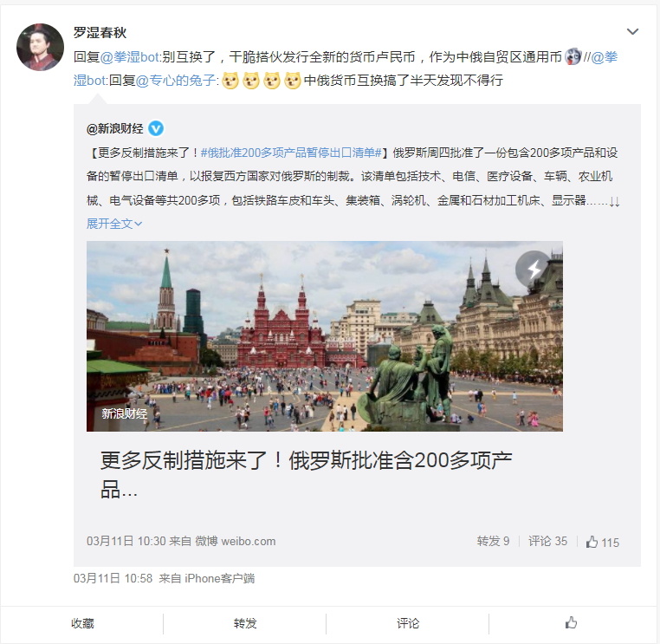Click the husky emoji after 通用币

click(573, 56)
